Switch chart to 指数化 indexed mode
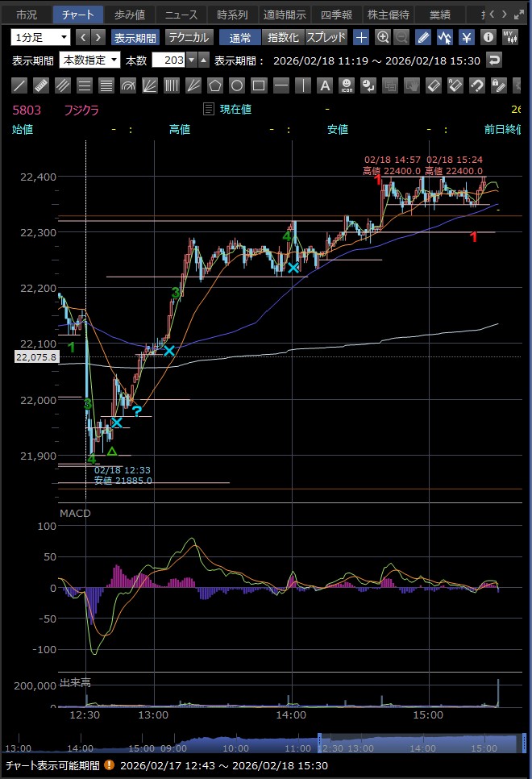The image size is (532, 779). tap(282, 37)
